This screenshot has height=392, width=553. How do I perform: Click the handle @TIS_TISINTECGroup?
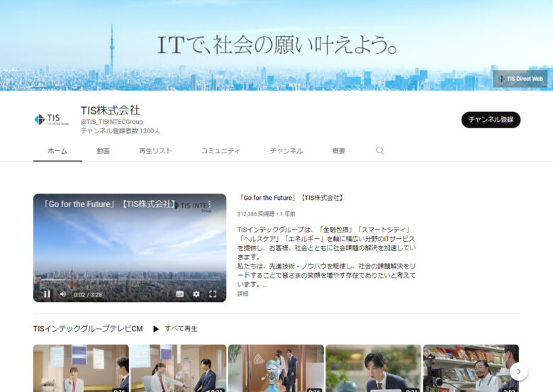coord(112,122)
